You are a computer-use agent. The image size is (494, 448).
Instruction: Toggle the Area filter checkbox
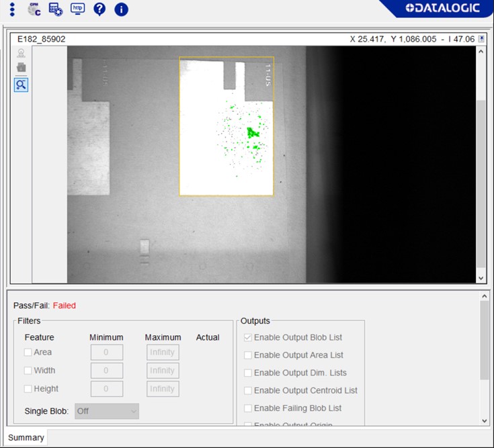pos(28,352)
